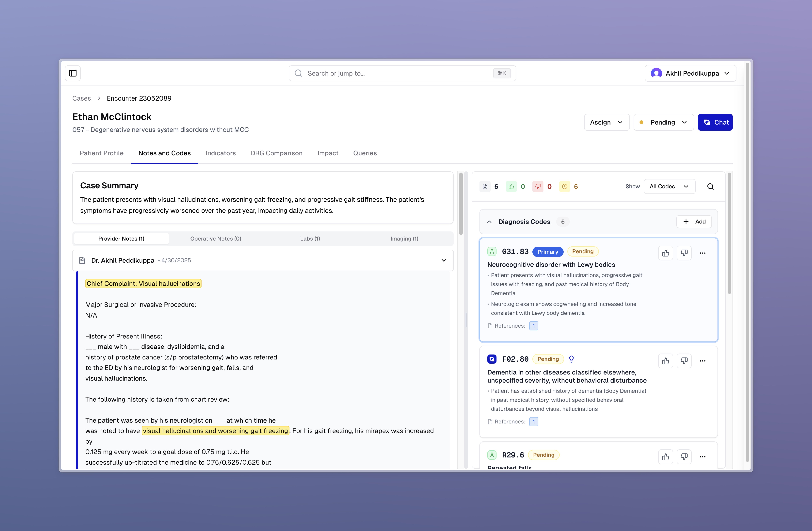Open Chat for this encounter
This screenshot has width=812, height=531.
click(x=715, y=122)
